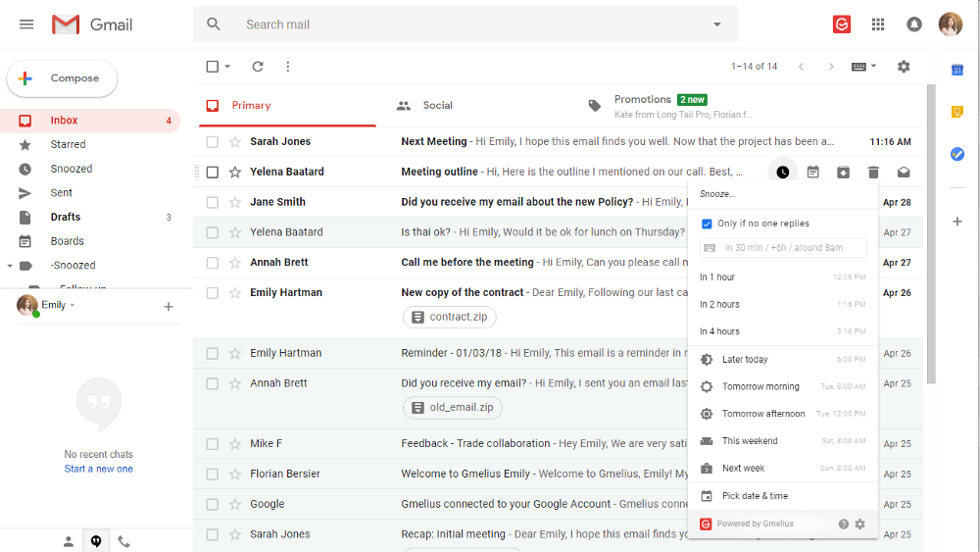Screen dimensions: 980x552
Task: Click the refresh mail icon
Action: click(x=258, y=67)
